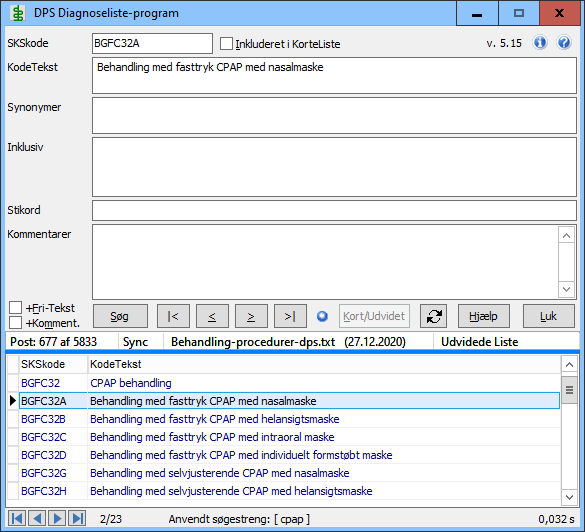585x532 pixels.
Task: Select row BGFC32H selvjusterende helansigtsmaske
Action: point(289,491)
